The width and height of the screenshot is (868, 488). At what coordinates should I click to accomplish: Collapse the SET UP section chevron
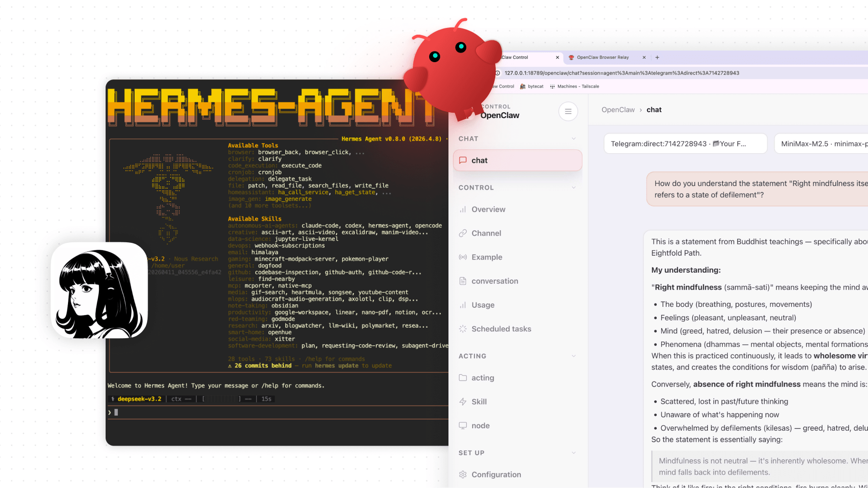click(574, 453)
